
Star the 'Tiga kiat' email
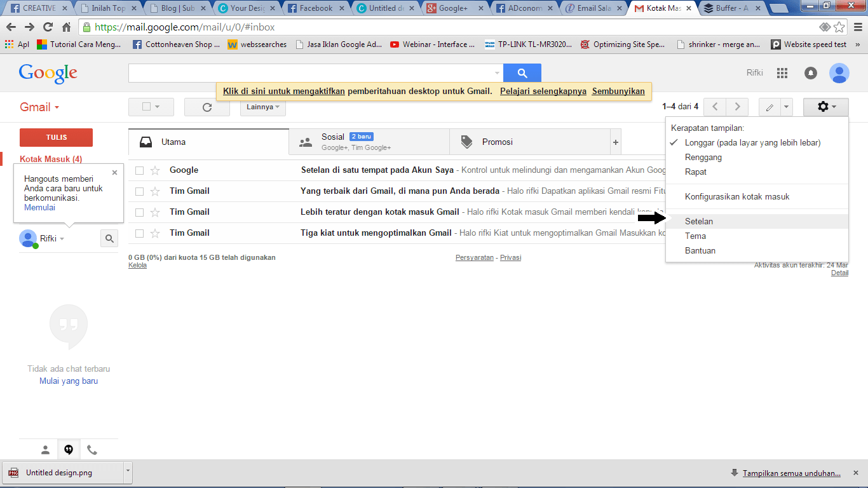click(155, 233)
